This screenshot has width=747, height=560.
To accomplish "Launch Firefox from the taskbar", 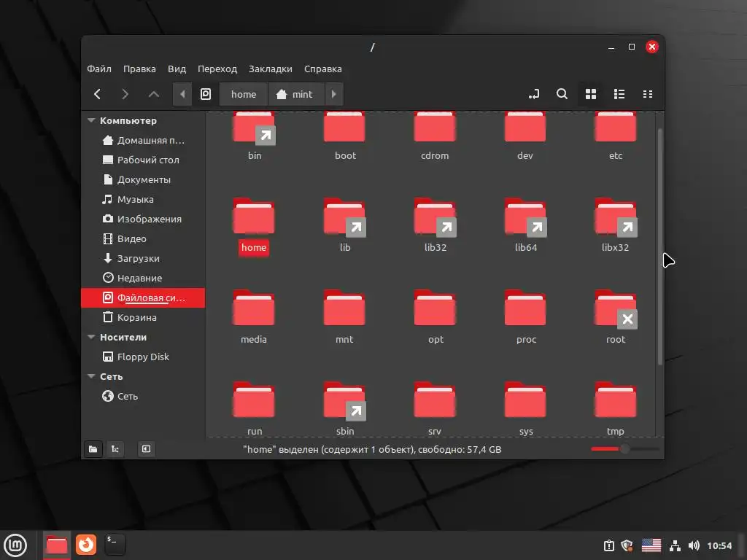I will pyautogui.click(x=86, y=545).
